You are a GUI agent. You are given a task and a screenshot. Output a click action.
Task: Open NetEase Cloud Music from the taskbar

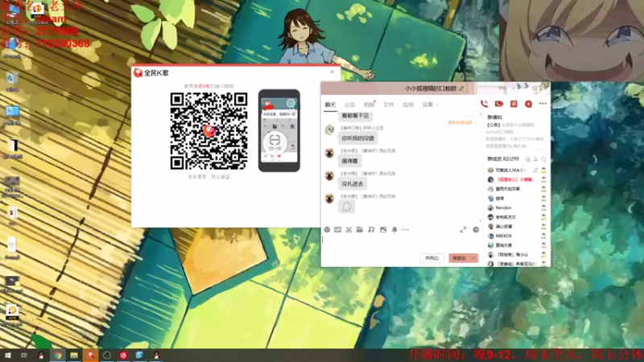coord(123,355)
